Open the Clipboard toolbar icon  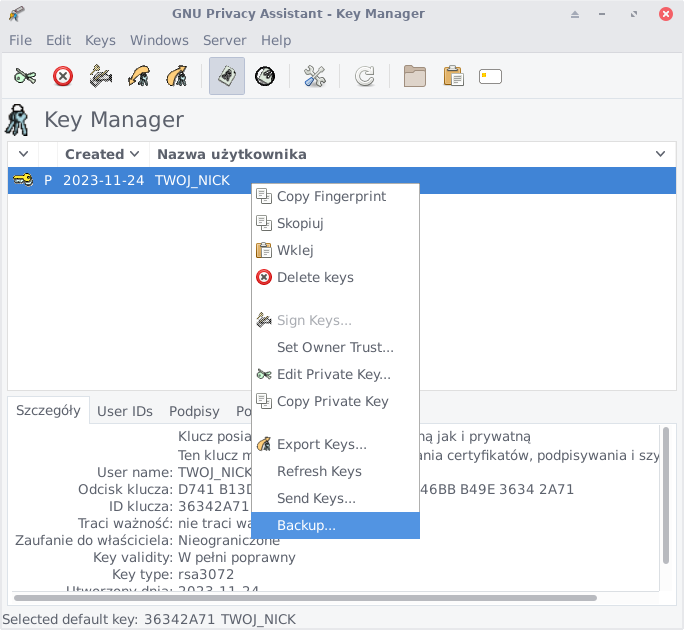point(453,76)
